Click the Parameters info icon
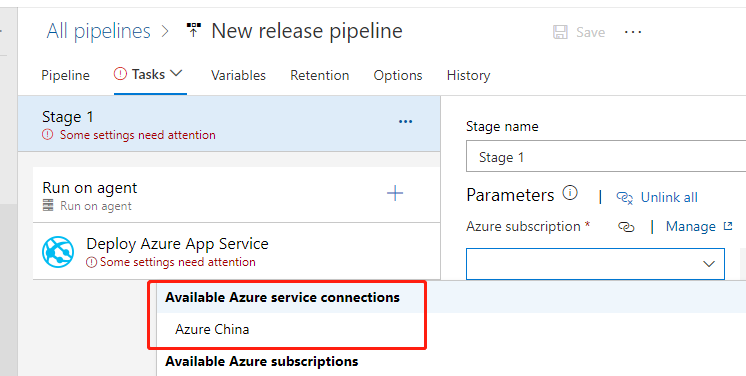746x376 pixels. pos(570,193)
